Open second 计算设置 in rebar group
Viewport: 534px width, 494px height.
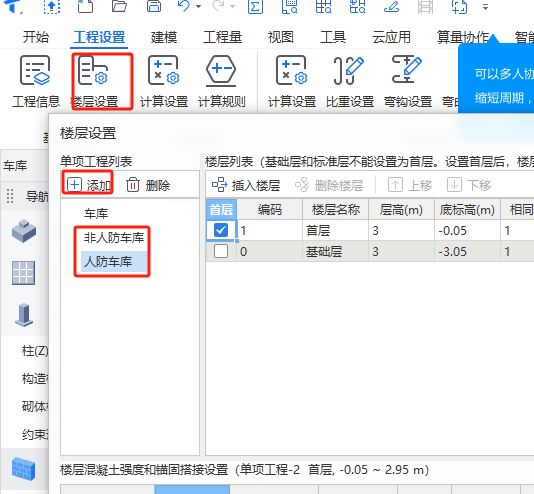click(x=292, y=82)
